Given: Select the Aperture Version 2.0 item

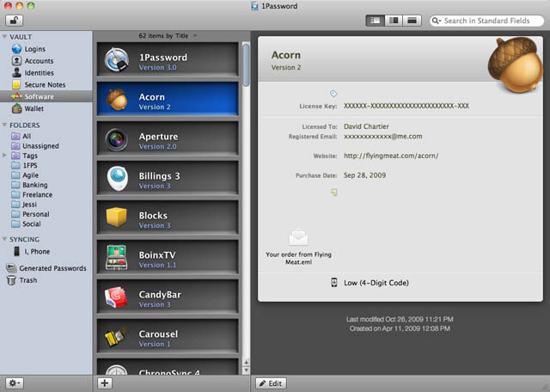Looking at the screenshot, I should click(x=168, y=138).
